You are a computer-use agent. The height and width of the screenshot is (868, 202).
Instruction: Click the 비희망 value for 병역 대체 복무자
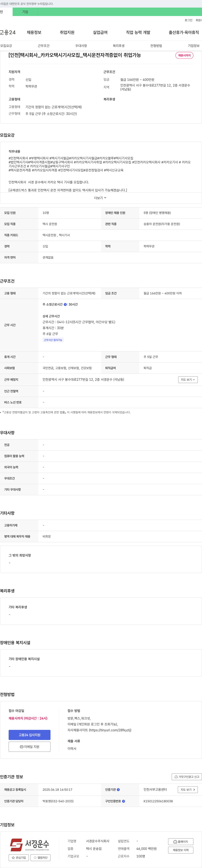tap(47, 536)
